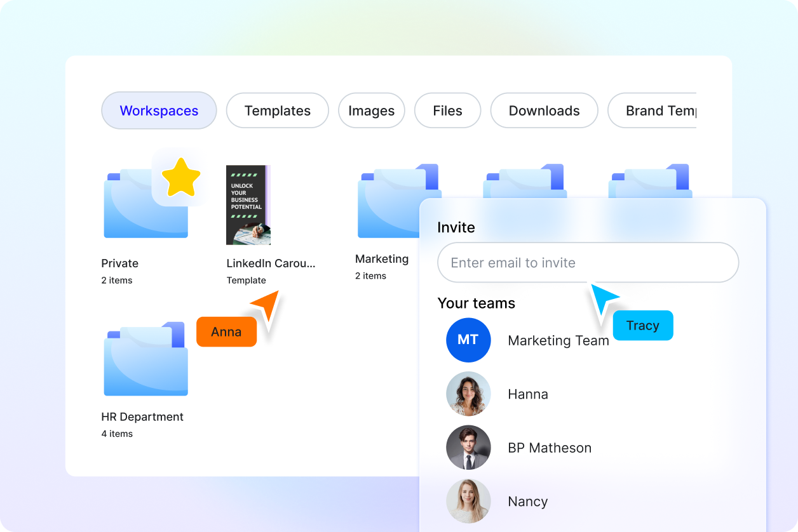Select the Workspaces tab
This screenshot has width=798, height=532.
point(159,110)
